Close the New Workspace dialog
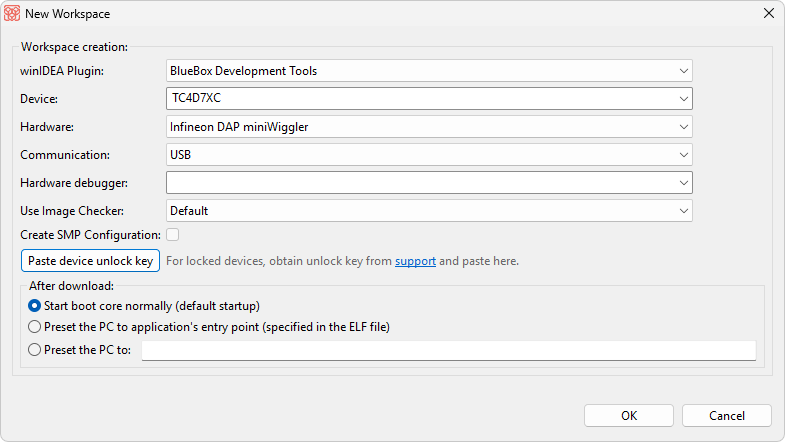Image resolution: width=785 pixels, height=442 pixels. pyautogui.click(x=768, y=14)
